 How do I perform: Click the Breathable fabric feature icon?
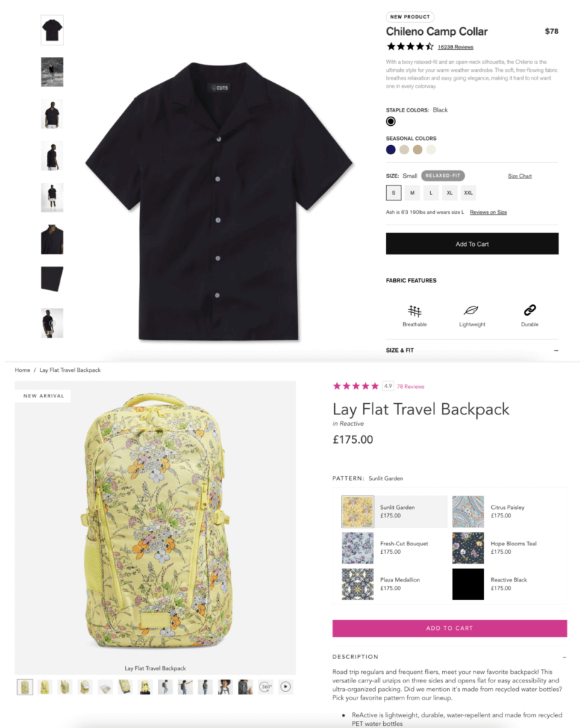coord(414,311)
